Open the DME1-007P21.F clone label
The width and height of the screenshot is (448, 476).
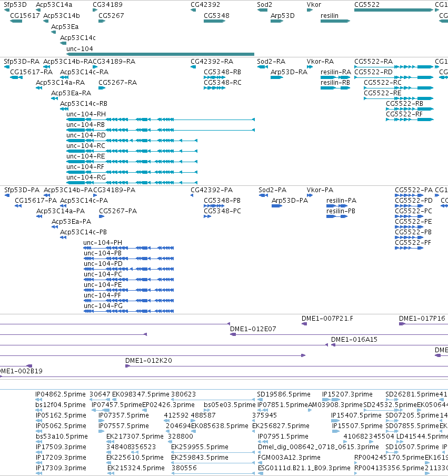coord(327,319)
